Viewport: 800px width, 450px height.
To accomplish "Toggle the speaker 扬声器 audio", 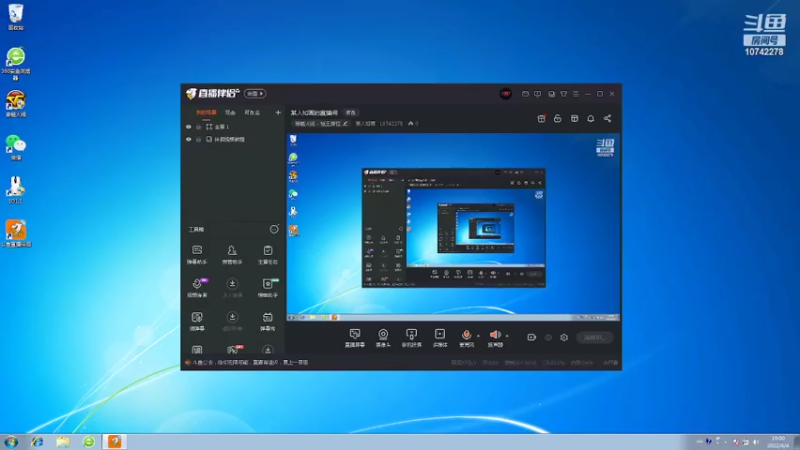I will pos(495,338).
